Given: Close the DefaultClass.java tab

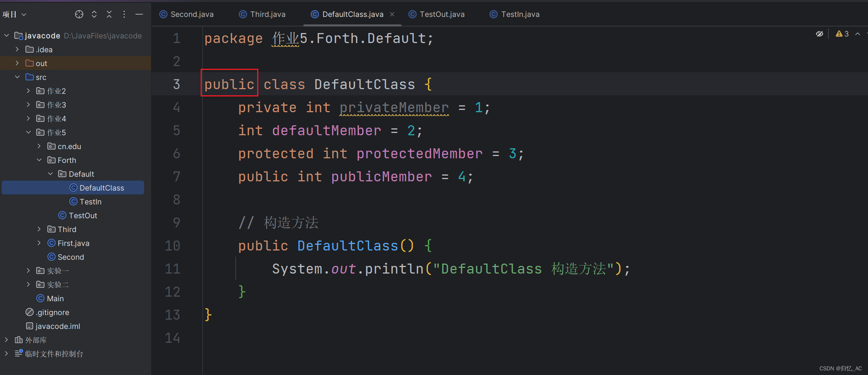Looking at the screenshot, I should 392,14.
